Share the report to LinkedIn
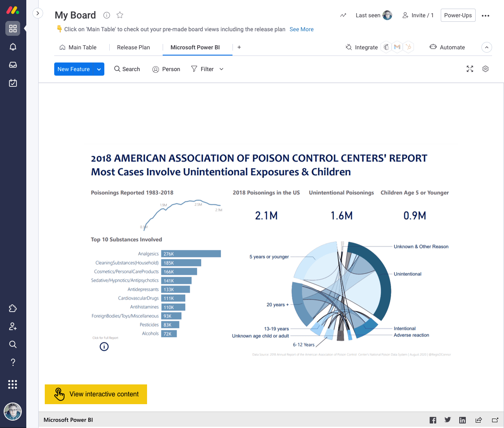 pyautogui.click(x=462, y=420)
